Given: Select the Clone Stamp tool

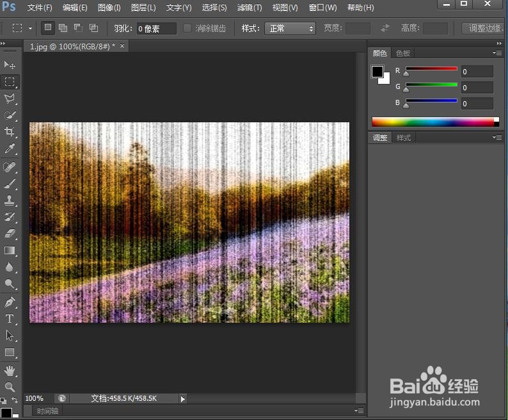Looking at the screenshot, I should click(x=10, y=200).
